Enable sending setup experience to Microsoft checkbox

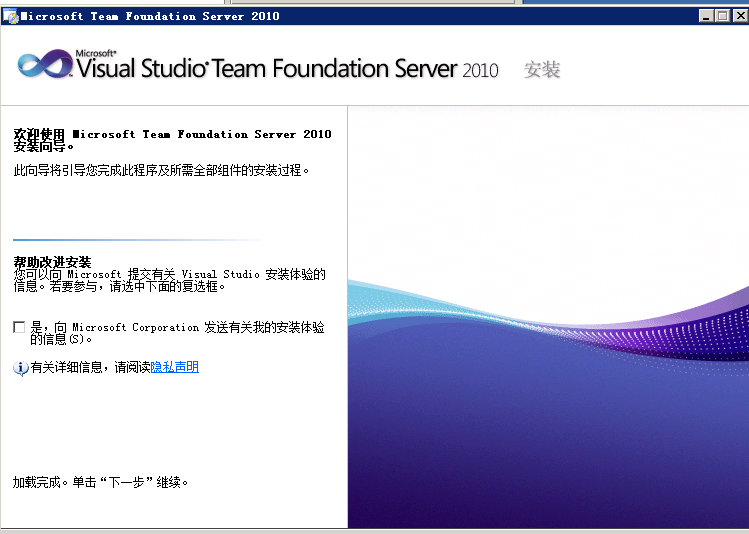click(19, 327)
